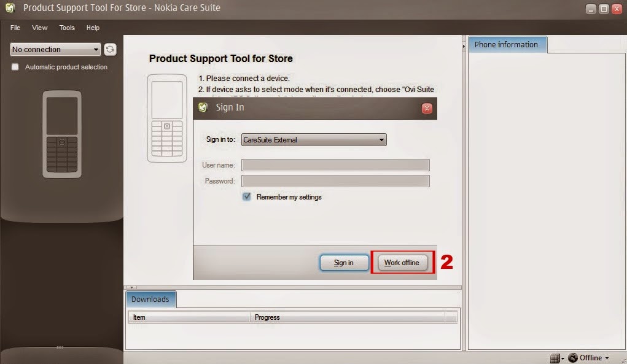627x364 pixels.
Task: Click the status bar grid view icon
Action: coord(555,358)
